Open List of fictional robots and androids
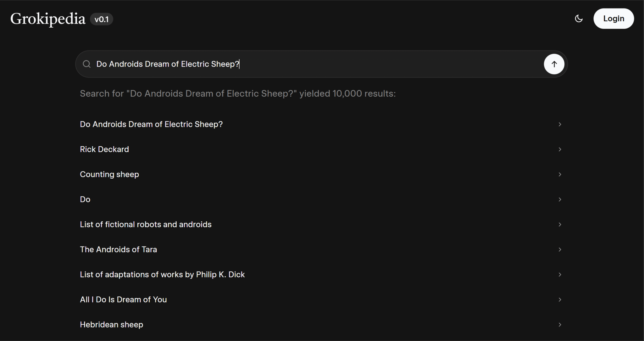 tap(146, 225)
